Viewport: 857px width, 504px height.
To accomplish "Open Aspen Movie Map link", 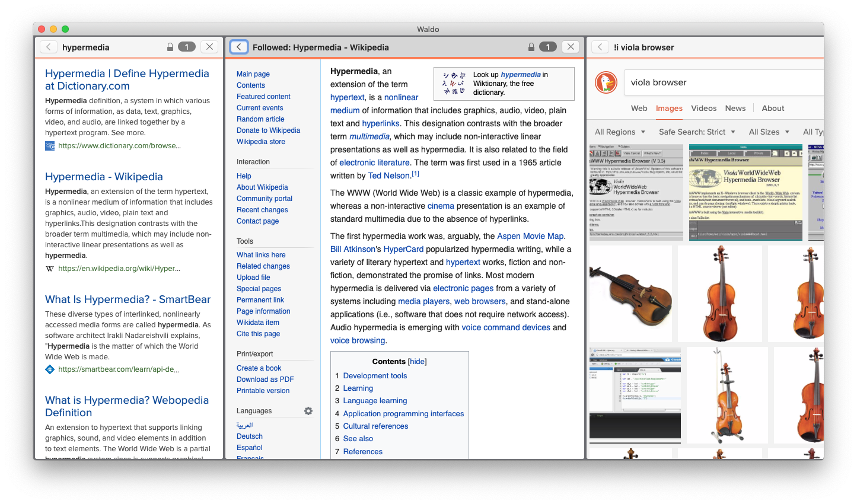I will pyautogui.click(x=530, y=236).
